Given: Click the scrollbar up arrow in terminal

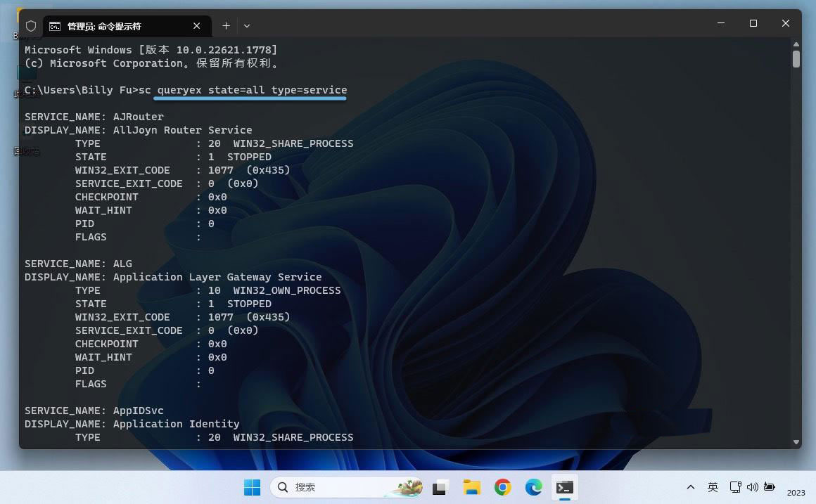Looking at the screenshot, I should 796,44.
